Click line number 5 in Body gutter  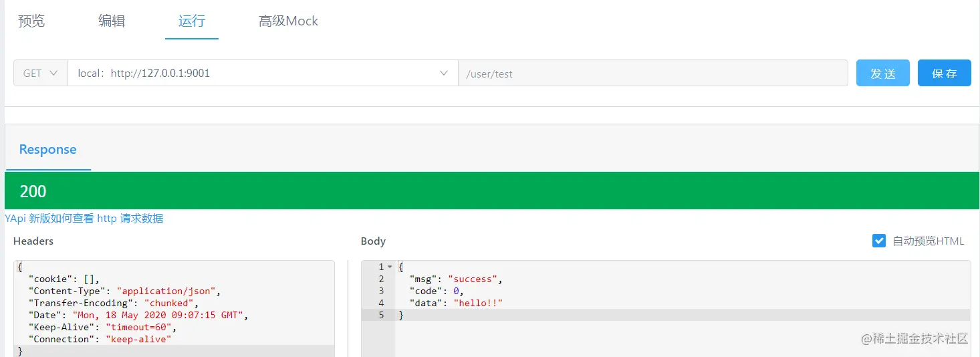[x=381, y=315]
